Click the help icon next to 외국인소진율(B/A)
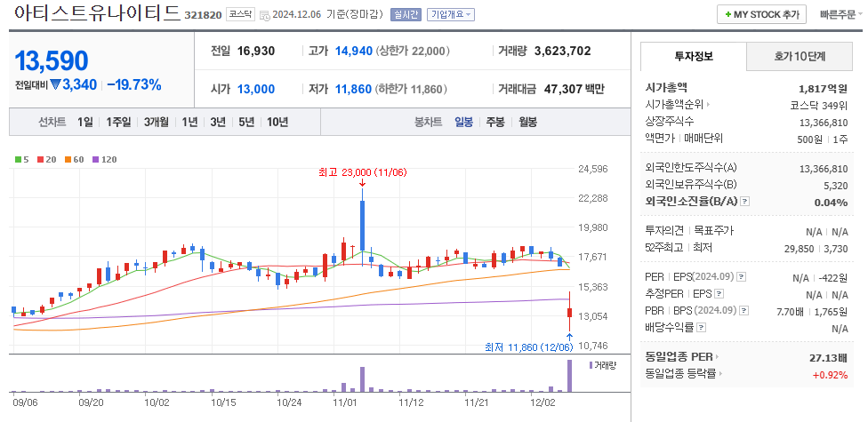 click(x=745, y=202)
